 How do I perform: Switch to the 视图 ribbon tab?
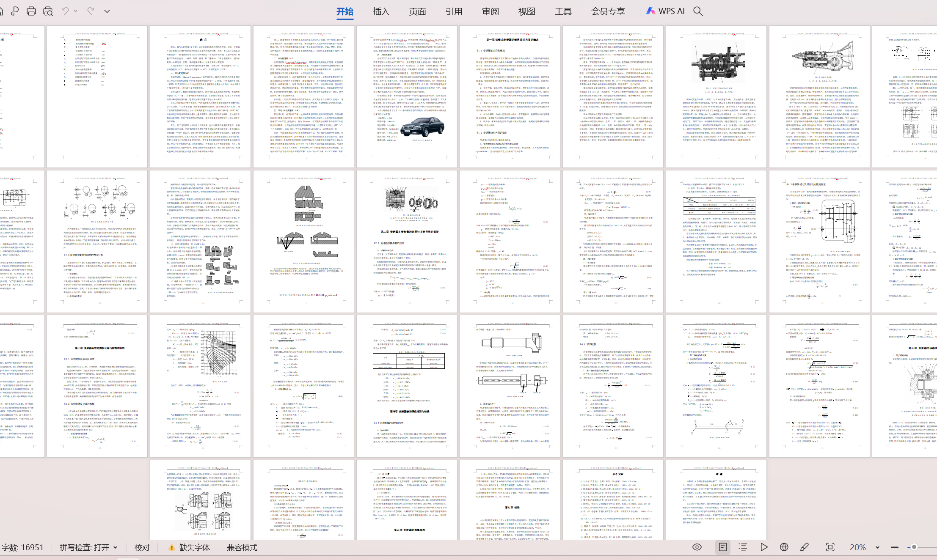tap(527, 11)
